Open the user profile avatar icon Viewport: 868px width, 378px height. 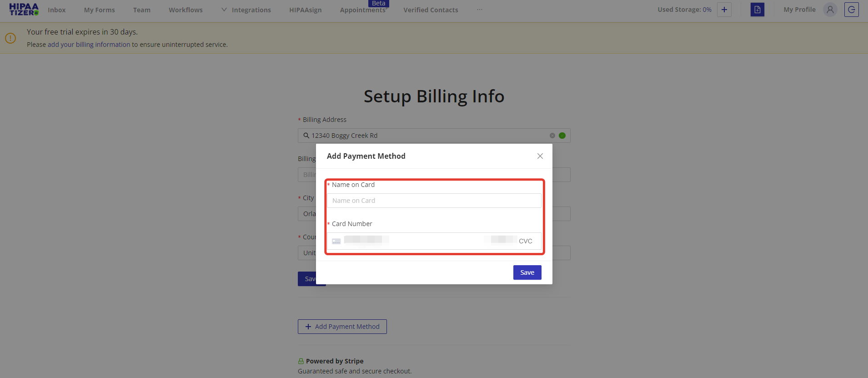(830, 10)
